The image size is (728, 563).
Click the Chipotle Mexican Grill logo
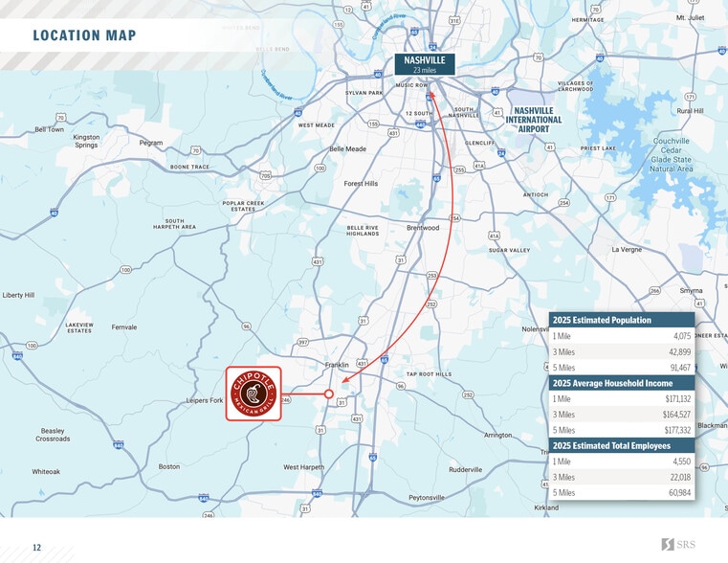tap(254, 394)
